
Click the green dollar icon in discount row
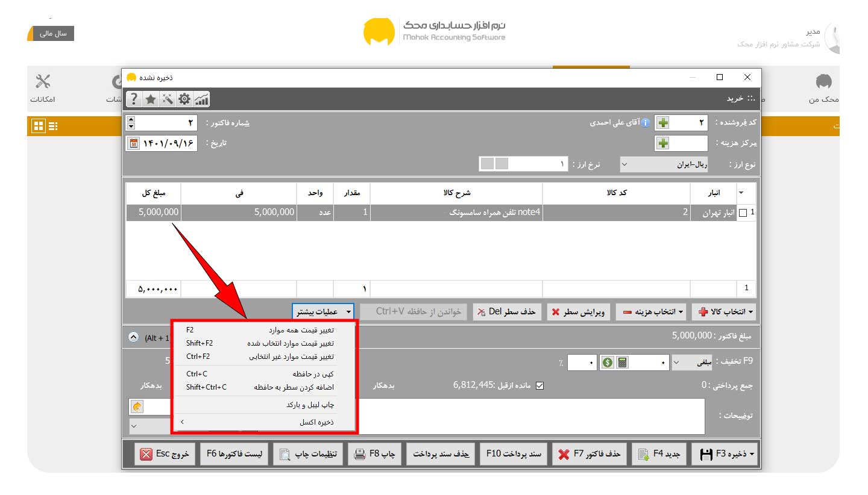(608, 363)
